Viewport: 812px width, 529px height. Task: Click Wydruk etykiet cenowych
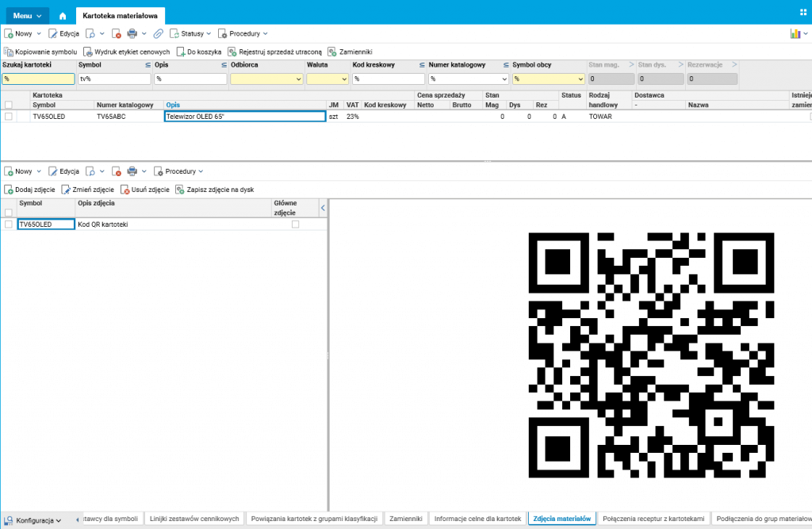click(127, 52)
